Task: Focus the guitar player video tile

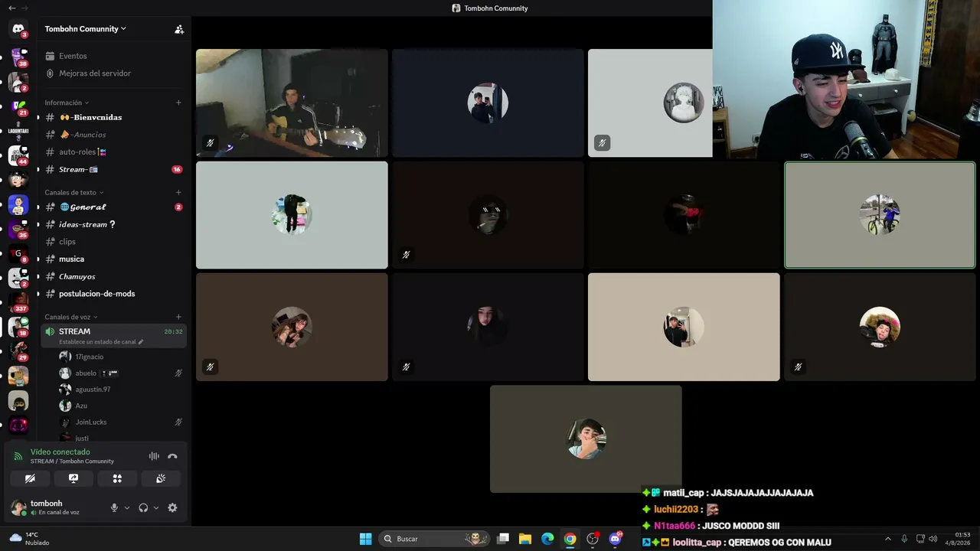Action: coord(292,103)
